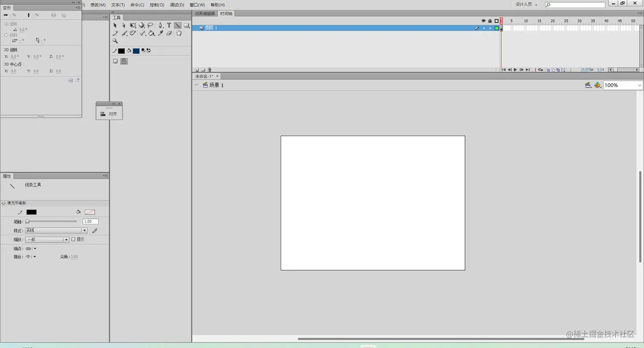This screenshot has width=644, height=348.
Task: Select the Zoom magnifier tool
Action: pyautogui.click(x=115, y=41)
